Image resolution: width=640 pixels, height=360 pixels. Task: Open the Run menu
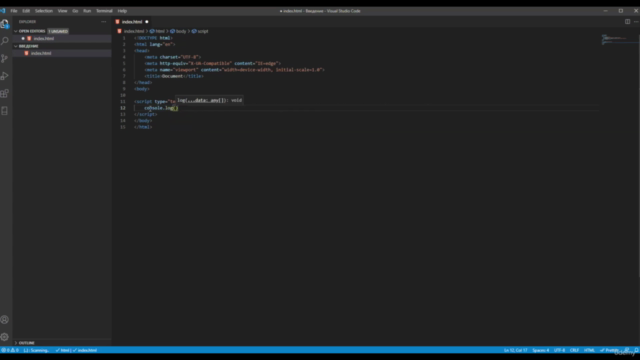[87, 11]
